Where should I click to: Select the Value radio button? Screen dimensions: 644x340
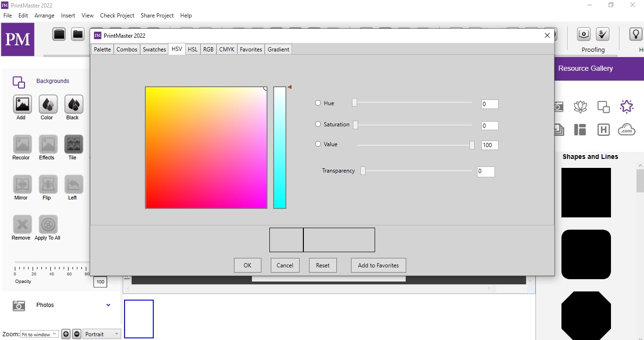[318, 144]
